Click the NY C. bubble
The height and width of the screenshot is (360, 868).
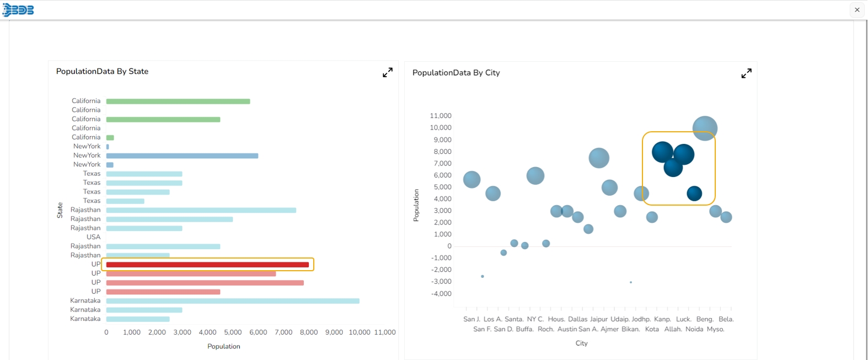535,176
